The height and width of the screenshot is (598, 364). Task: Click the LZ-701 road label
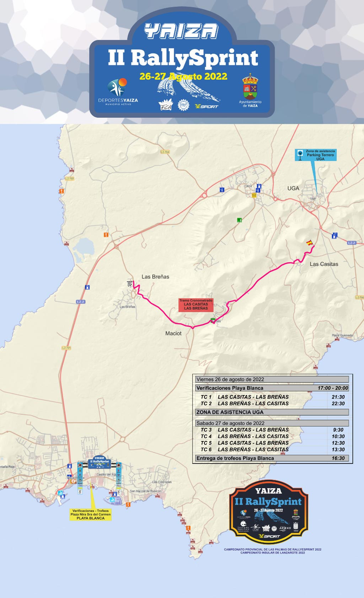pos(66,348)
